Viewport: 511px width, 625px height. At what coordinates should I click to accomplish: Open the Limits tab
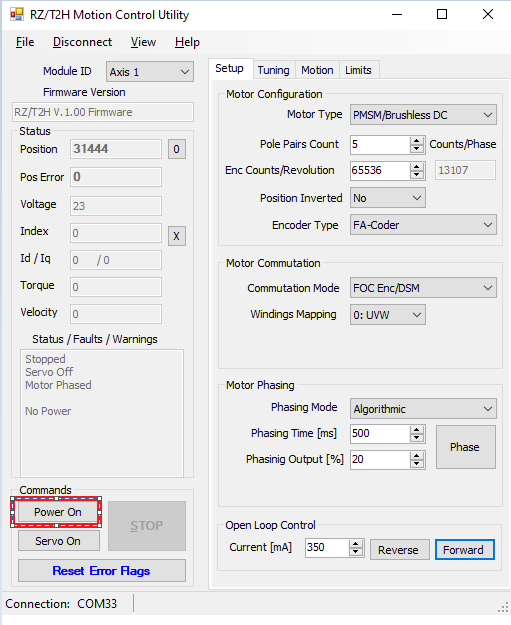click(x=358, y=70)
